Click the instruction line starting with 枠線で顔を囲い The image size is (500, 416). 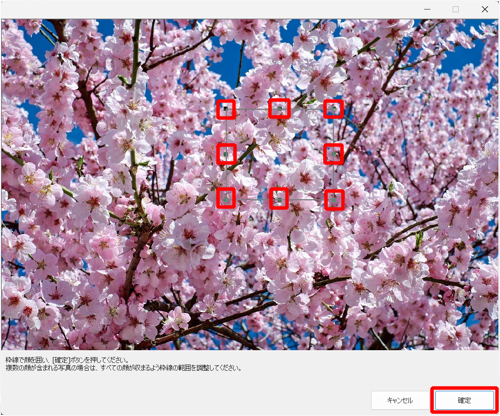click(67, 360)
